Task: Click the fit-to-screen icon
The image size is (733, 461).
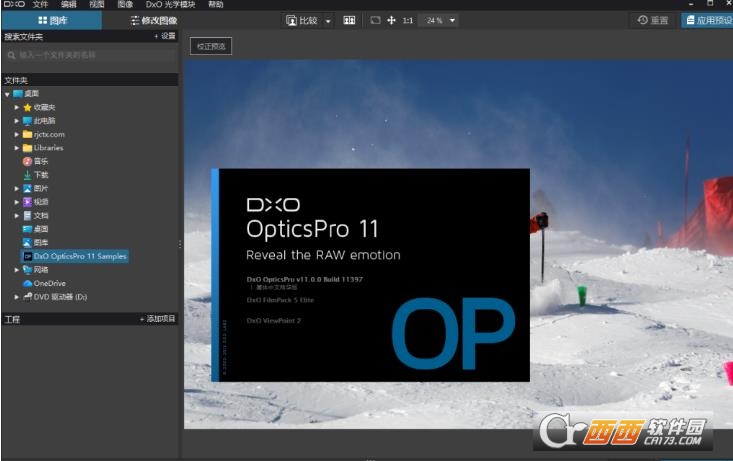Action: pos(375,21)
